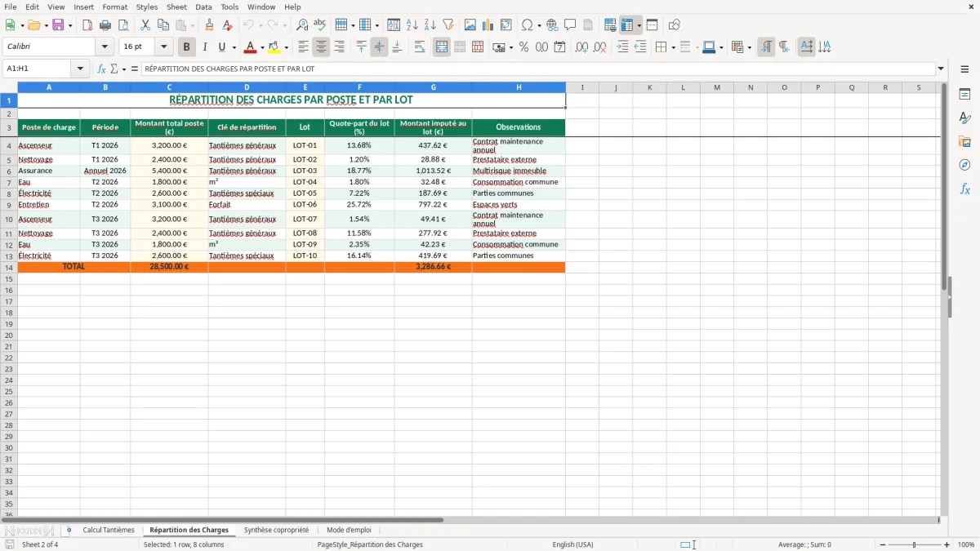Run the spelling check
The image size is (980, 551).
320,25
